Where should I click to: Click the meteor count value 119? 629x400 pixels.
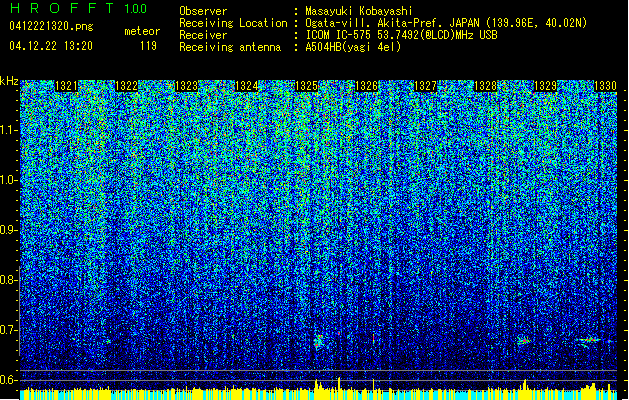coord(148,46)
